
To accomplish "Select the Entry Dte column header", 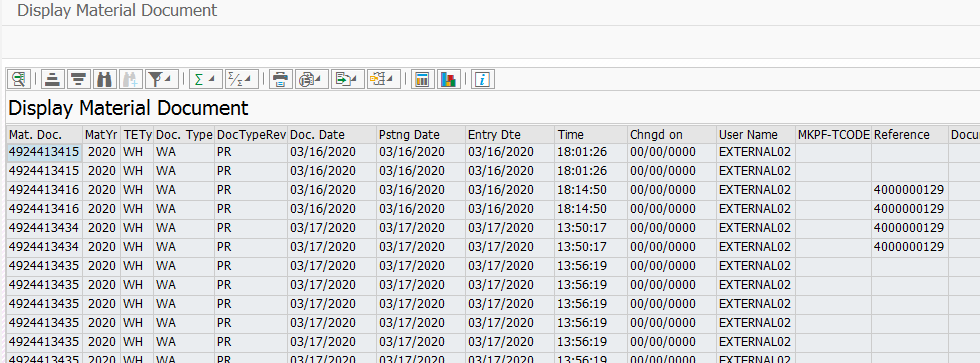I will (510, 134).
